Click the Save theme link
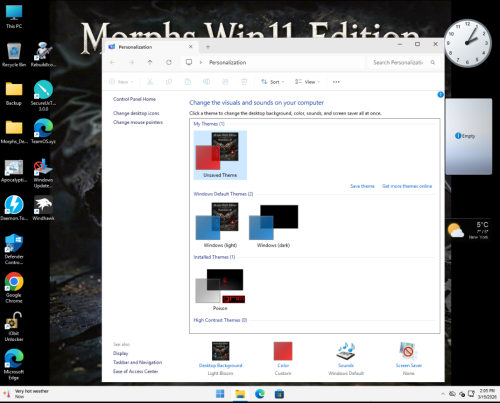The image size is (500, 403). [362, 186]
